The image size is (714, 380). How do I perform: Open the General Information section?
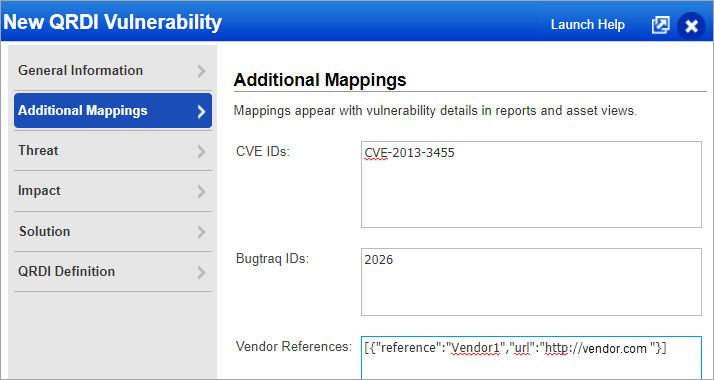(x=112, y=71)
